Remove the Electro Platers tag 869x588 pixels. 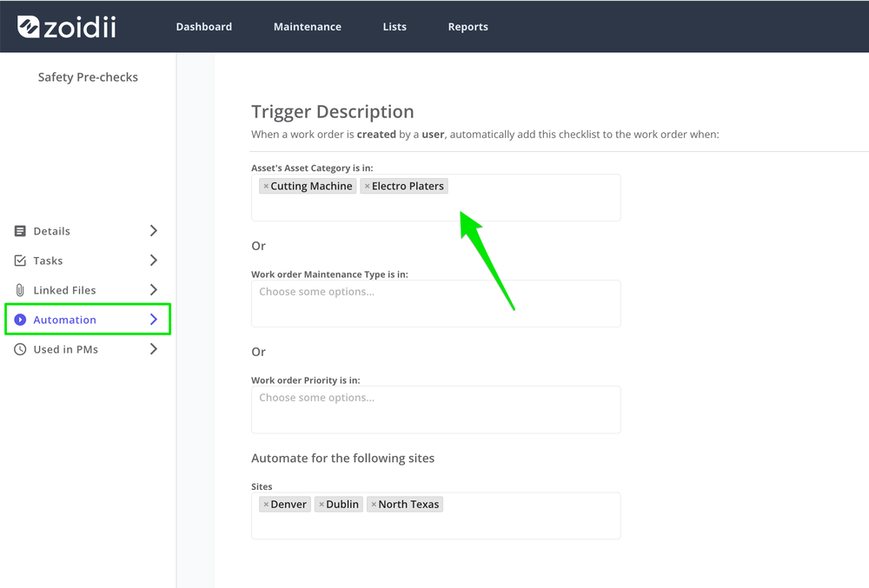367,187
